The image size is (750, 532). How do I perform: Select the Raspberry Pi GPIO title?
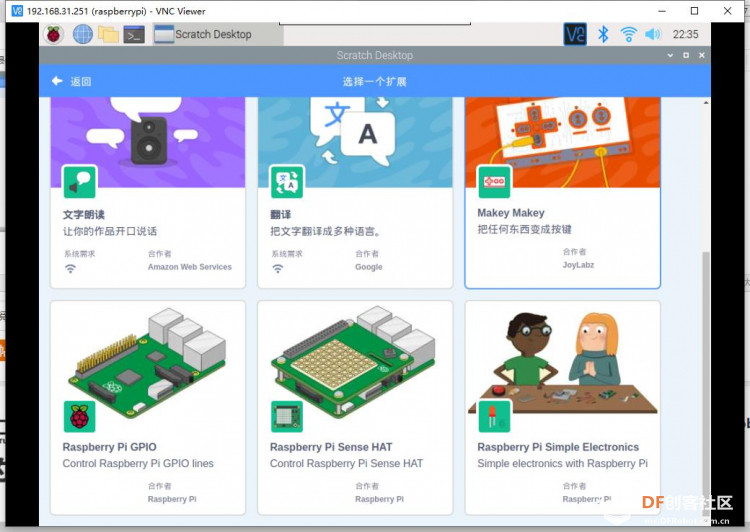pyautogui.click(x=110, y=447)
